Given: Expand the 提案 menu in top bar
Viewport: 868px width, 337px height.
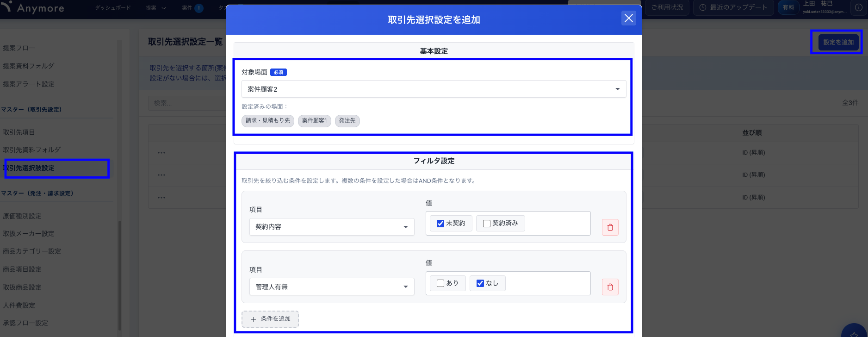Looking at the screenshot, I should [156, 8].
